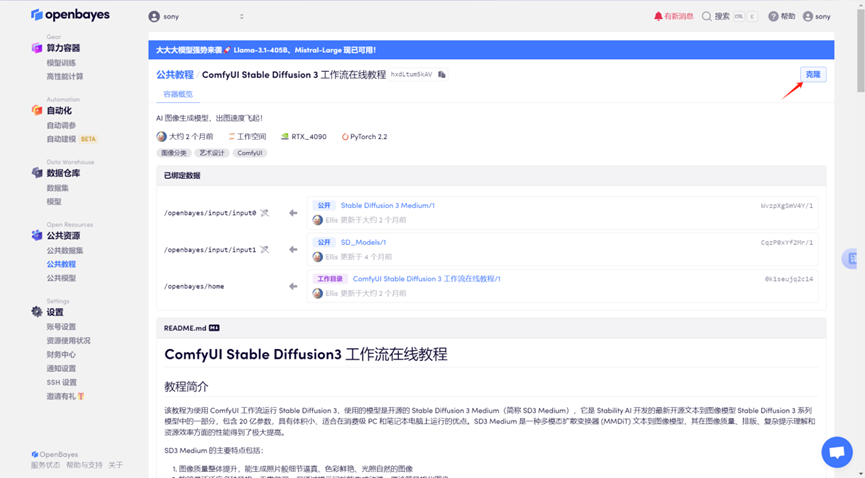
Task: Click the left arrow in the input1 row
Action: (x=293, y=249)
